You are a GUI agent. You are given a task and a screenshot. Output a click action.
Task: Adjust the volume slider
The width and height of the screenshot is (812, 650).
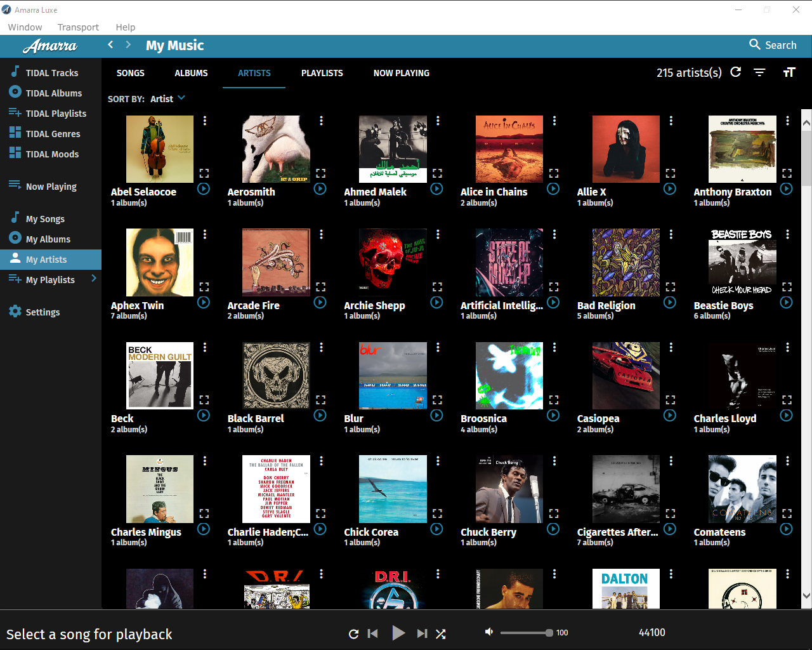click(525, 633)
